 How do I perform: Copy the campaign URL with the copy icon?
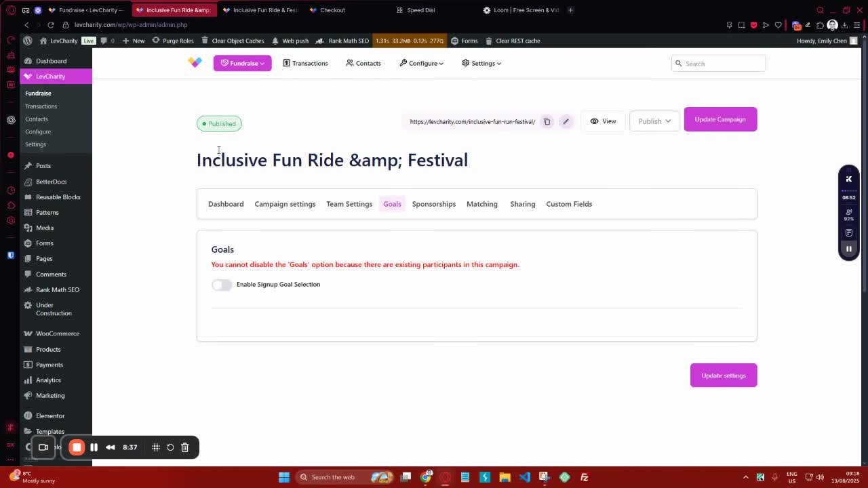pos(547,122)
